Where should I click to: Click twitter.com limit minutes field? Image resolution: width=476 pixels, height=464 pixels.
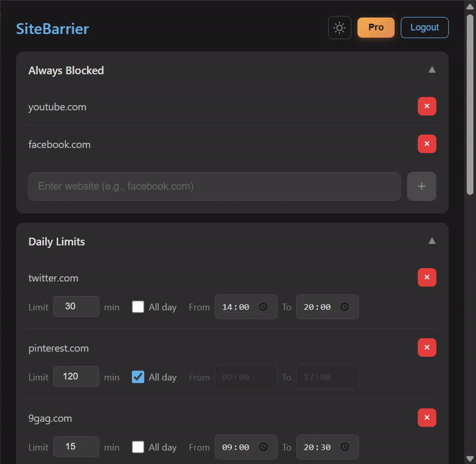pyautogui.click(x=76, y=307)
